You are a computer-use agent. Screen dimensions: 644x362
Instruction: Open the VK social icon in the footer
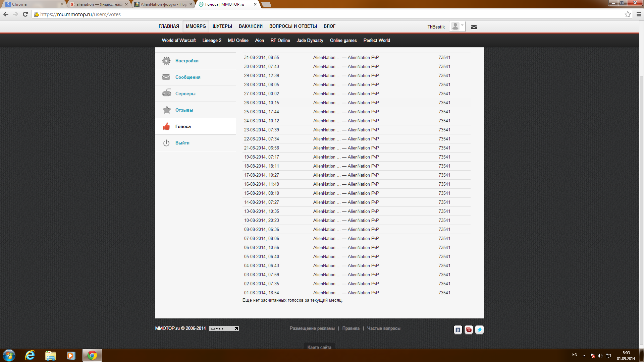(x=458, y=330)
